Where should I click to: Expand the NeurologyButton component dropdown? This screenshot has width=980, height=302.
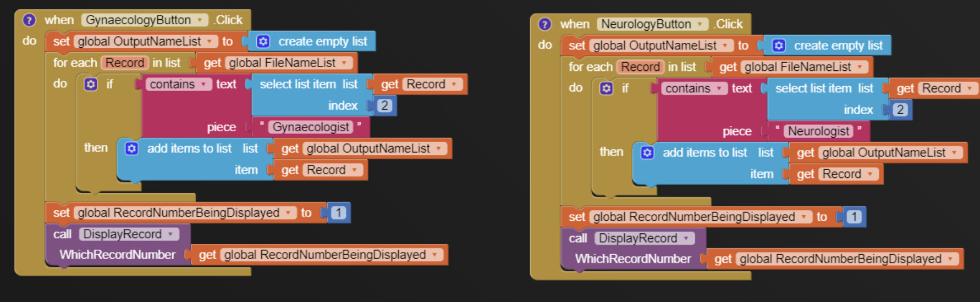[x=700, y=24]
